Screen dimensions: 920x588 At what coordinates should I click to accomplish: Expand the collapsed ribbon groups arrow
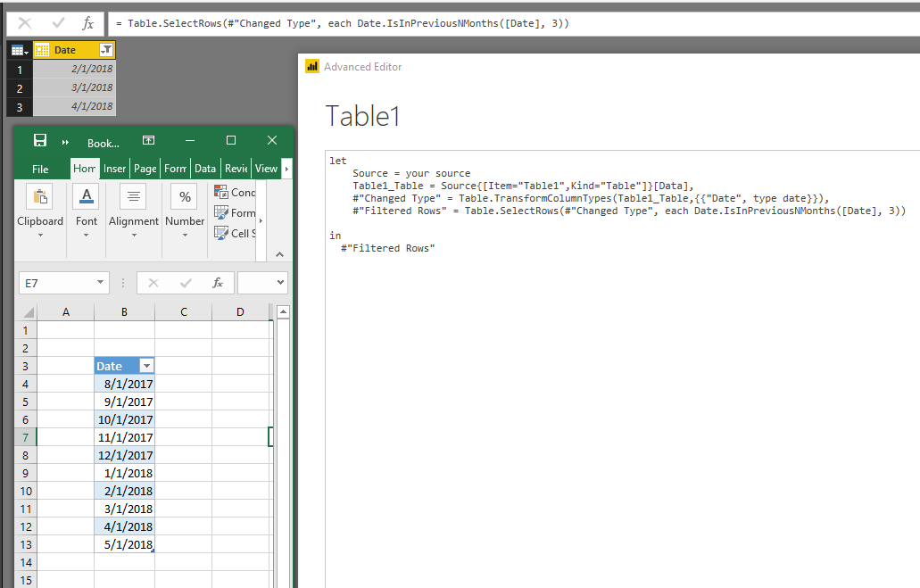click(x=261, y=220)
